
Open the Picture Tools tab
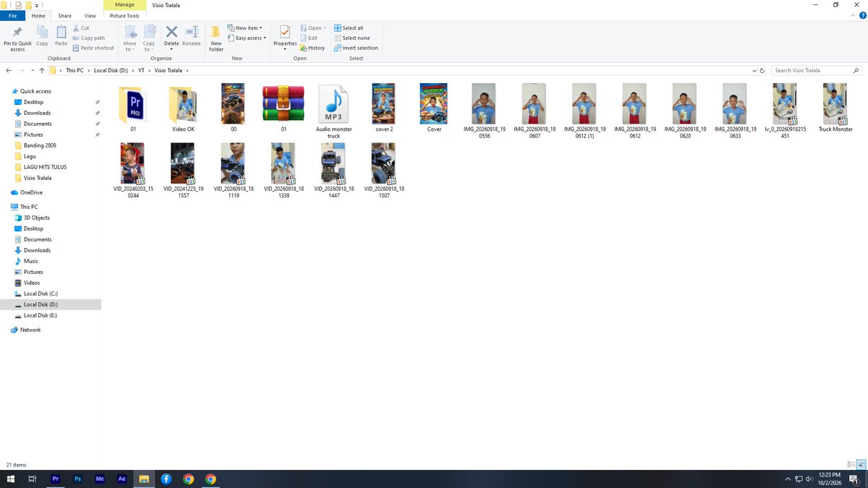(124, 15)
